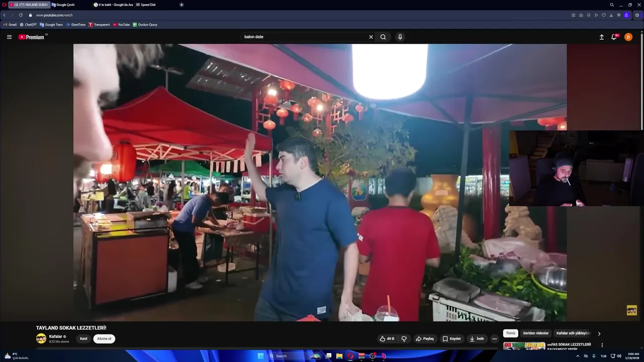Image resolution: width=644 pixels, height=362 pixels.
Task: Clear the search text with X
Action: [371, 37]
